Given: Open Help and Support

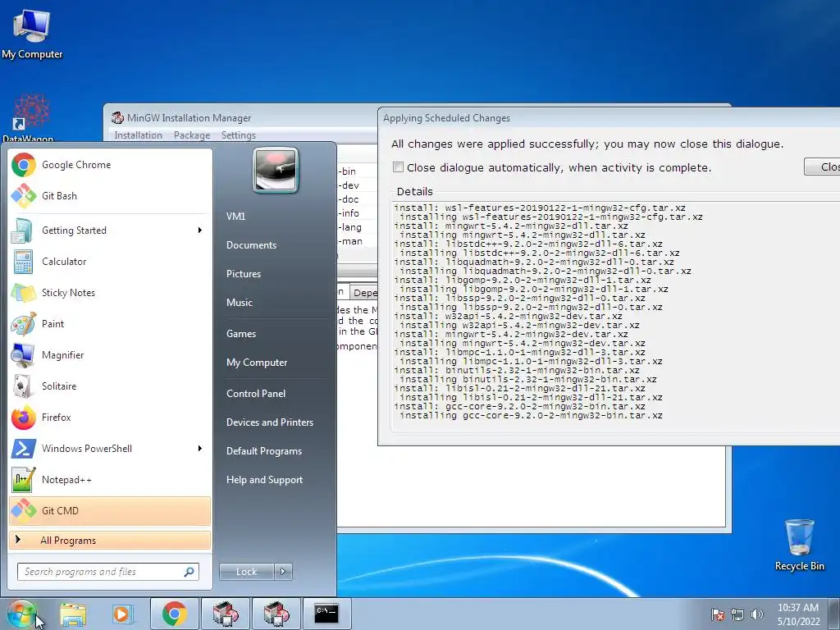Looking at the screenshot, I should pyautogui.click(x=264, y=480).
